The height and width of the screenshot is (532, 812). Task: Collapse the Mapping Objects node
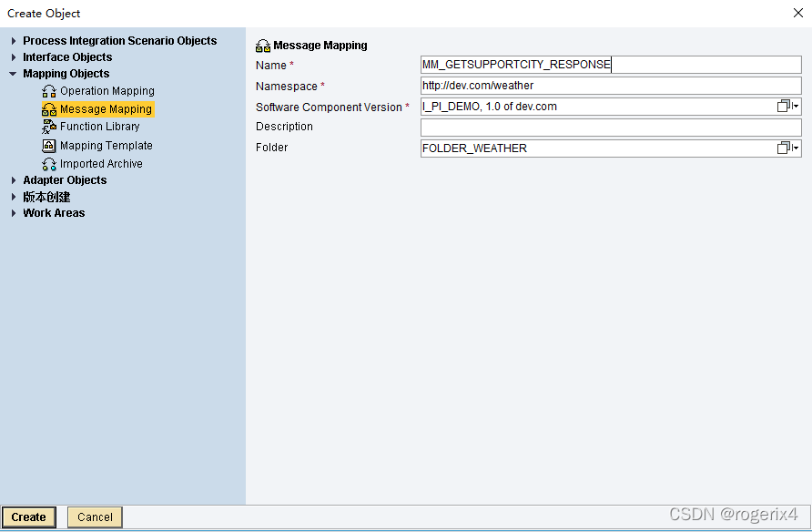coord(14,74)
